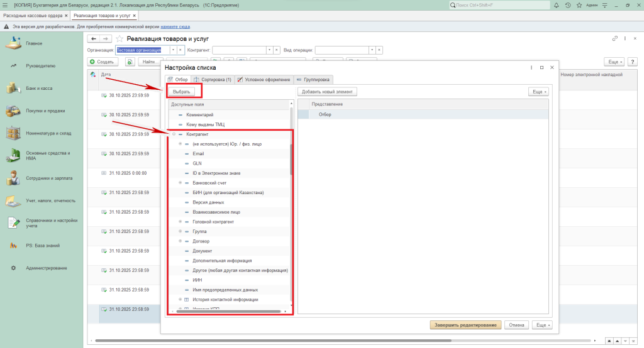Click the Выбрать button

(x=182, y=92)
